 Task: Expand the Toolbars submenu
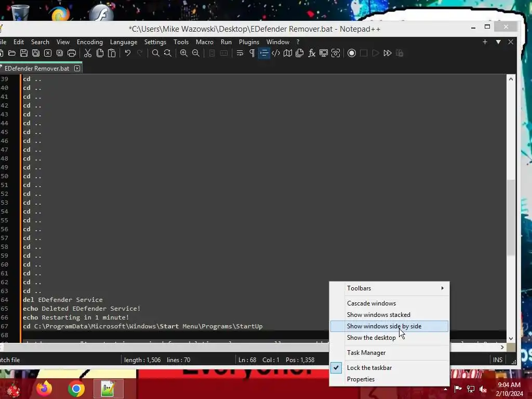[x=389, y=288]
